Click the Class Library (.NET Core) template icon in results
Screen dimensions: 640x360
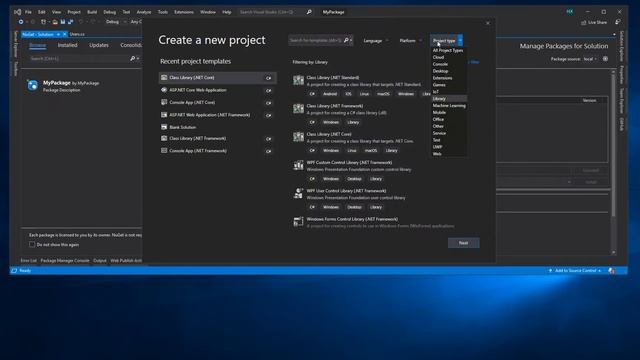pyautogui.click(x=298, y=137)
